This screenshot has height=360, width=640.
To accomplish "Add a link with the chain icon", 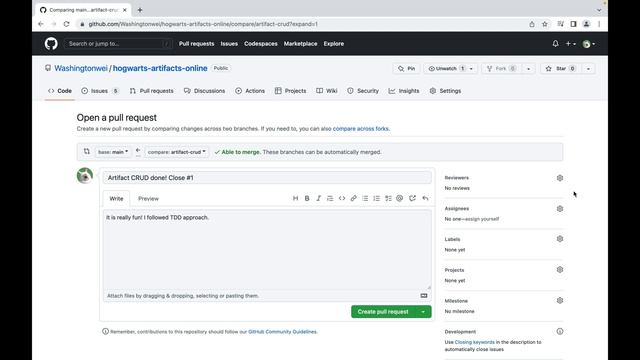I will click(x=353, y=198).
